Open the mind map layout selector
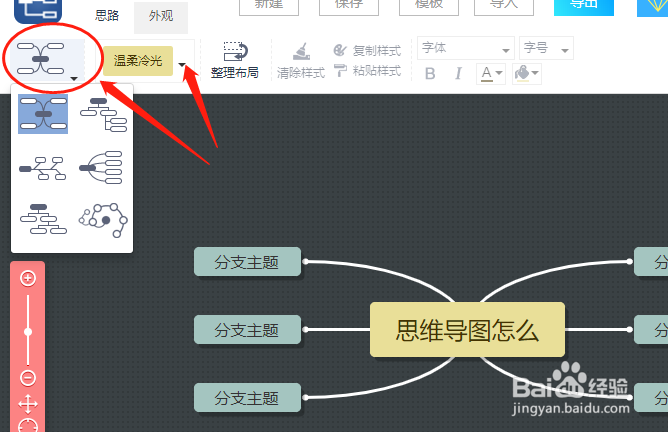Viewport: 668px width, 432px height. tap(47, 60)
